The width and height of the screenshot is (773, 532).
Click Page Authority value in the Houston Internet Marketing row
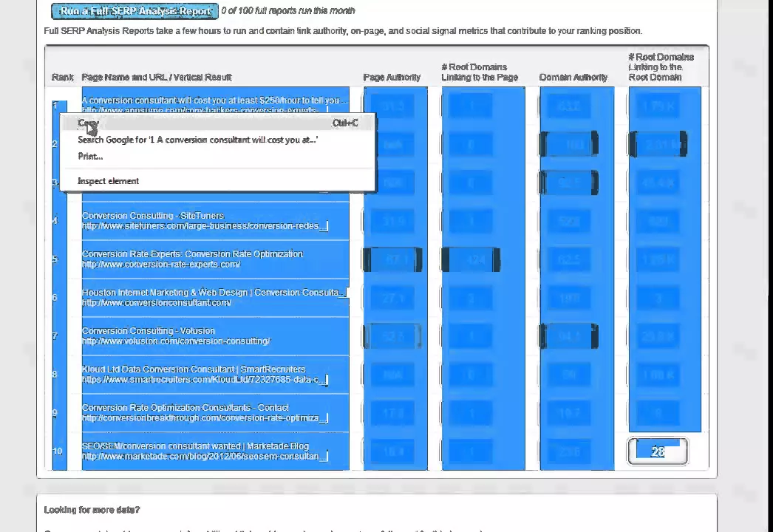point(392,298)
